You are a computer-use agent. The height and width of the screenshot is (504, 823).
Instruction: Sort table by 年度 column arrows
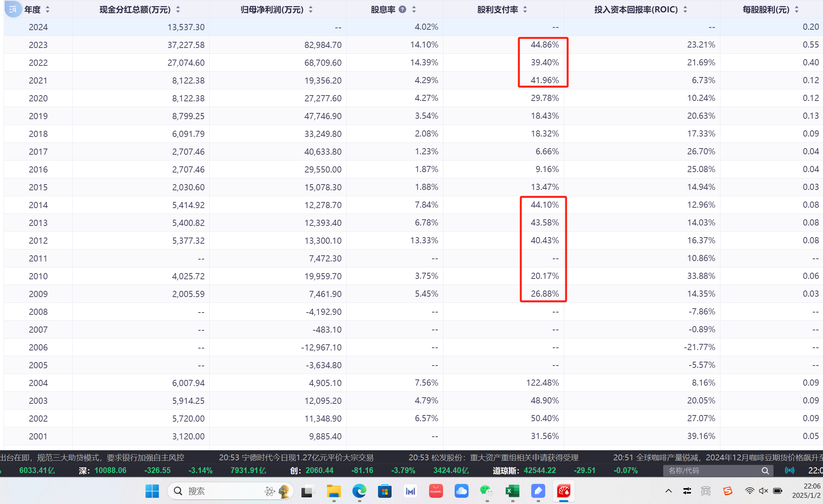tap(48, 10)
